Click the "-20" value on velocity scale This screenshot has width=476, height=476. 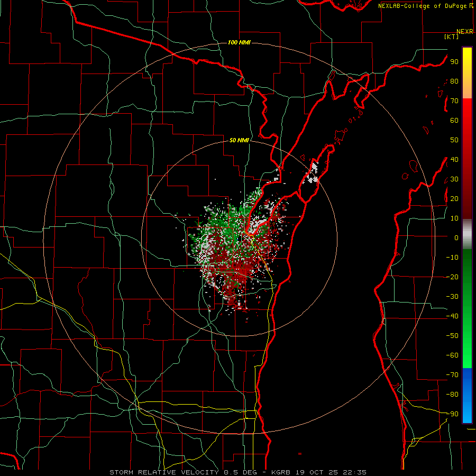(x=452, y=277)
